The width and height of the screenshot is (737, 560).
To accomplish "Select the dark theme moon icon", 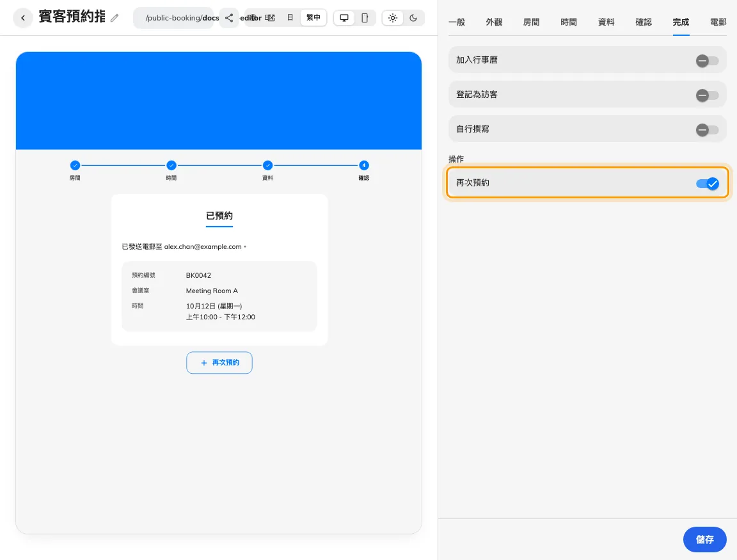I will [413, 18].
